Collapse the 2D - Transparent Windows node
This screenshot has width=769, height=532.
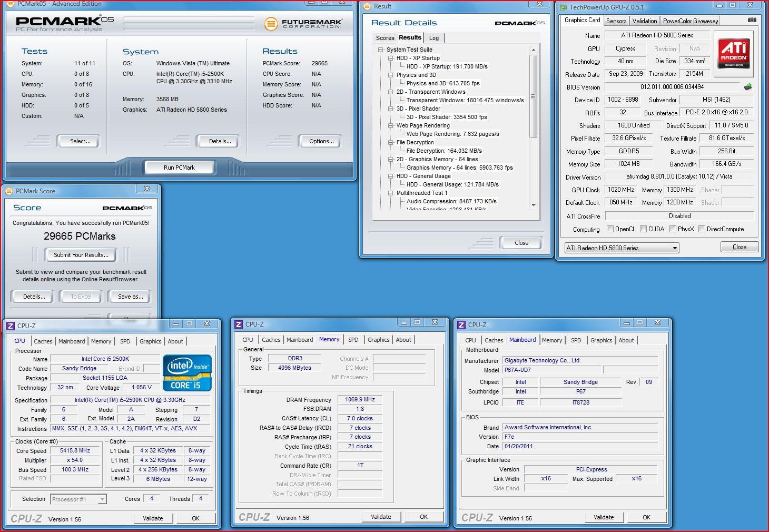(x=391, y=92)
